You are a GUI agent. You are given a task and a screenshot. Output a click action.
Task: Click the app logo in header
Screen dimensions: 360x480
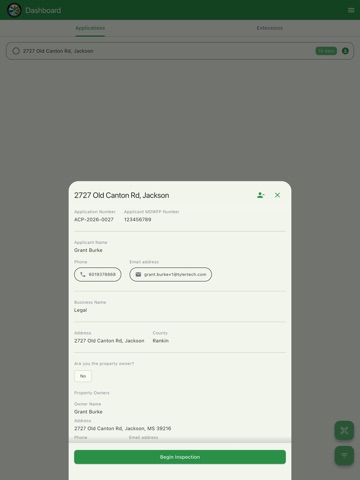tap(14, 10)
